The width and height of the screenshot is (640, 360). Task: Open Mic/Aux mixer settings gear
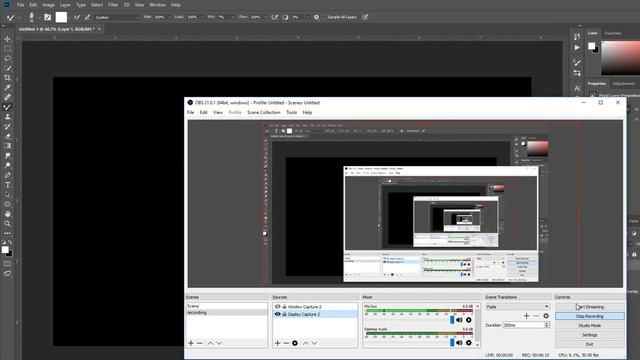tap(469, 320)
